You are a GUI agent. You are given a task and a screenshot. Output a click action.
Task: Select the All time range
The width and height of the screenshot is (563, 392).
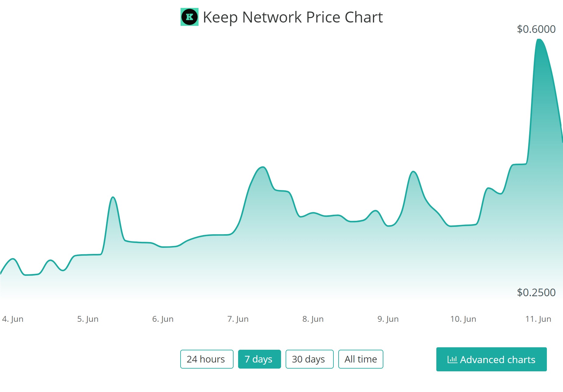[361, 359]
